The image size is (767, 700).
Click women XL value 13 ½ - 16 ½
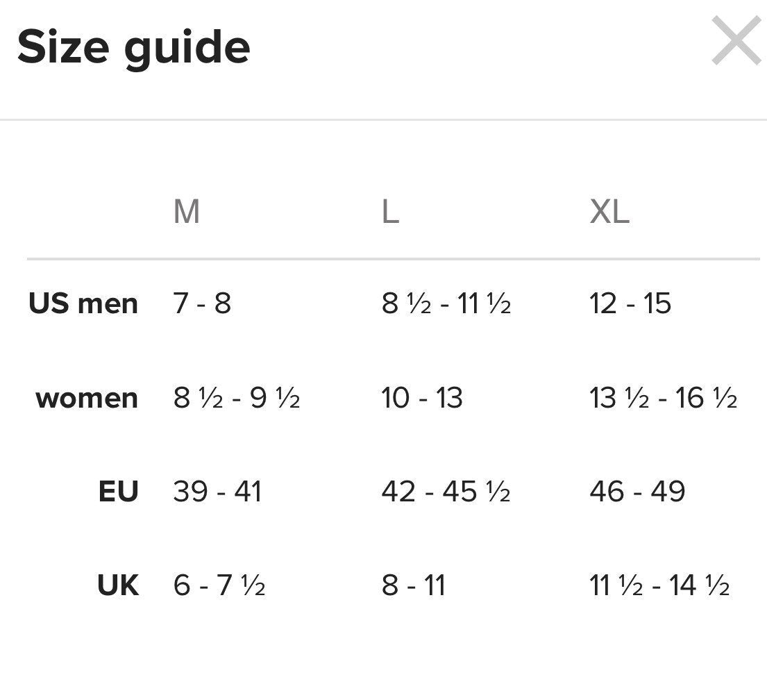(664, 397)
